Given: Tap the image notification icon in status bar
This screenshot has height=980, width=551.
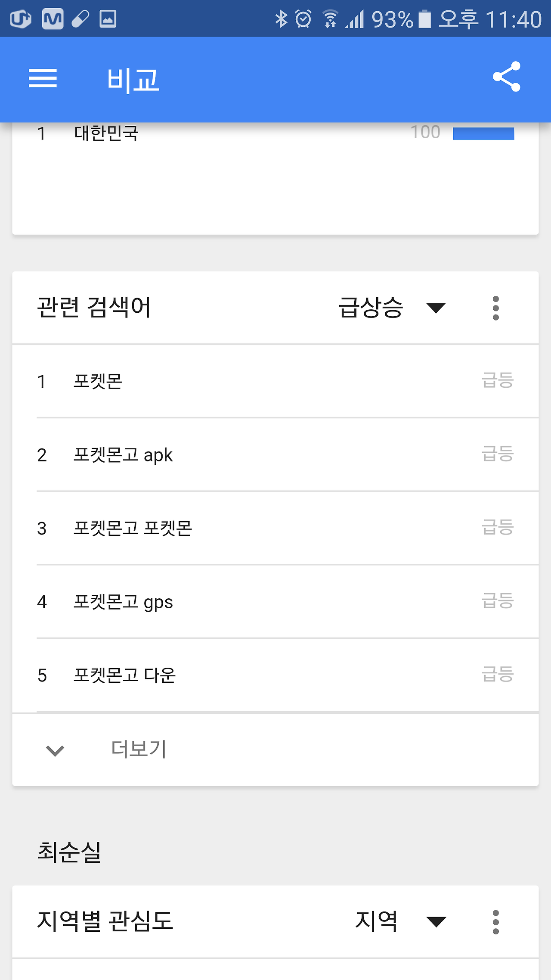Looking at the screenshot, I should tap(108, 19).
